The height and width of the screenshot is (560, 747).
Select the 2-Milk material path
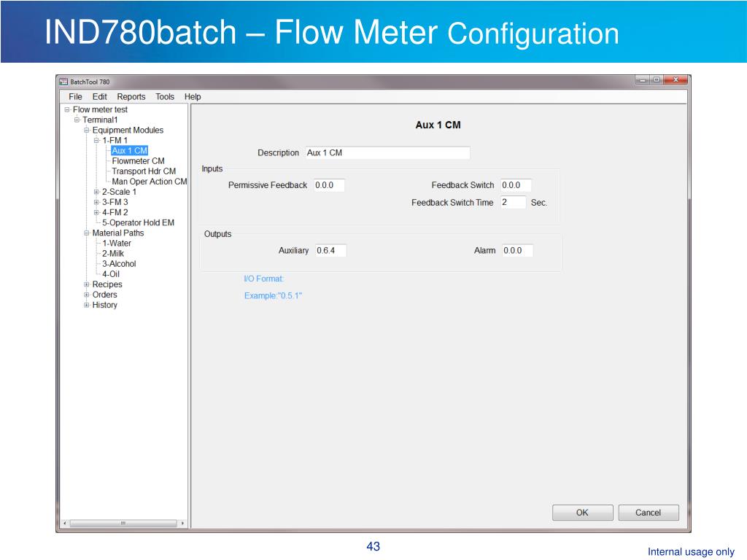(113, 254)
